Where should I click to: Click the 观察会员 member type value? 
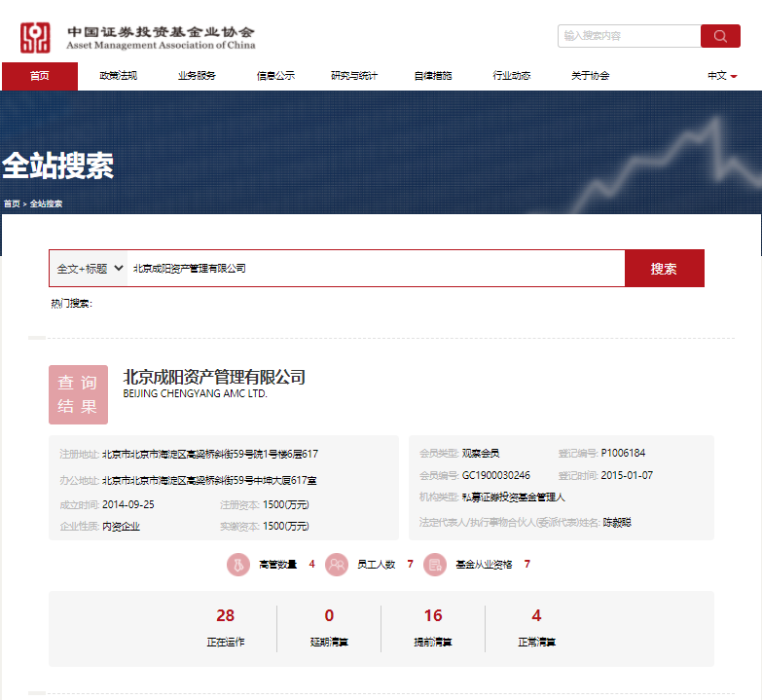tap(481, 453)
